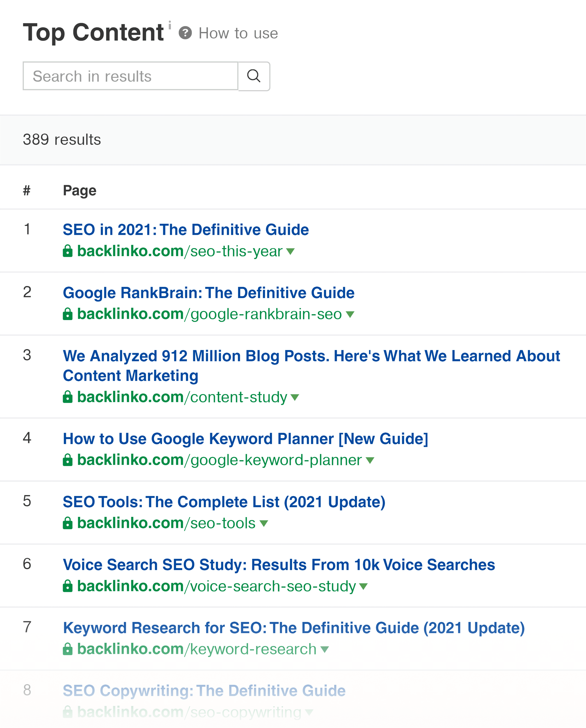Screen dimensions: 586x728
Task: Focus the Search in results field
Action: coord(130,76)
